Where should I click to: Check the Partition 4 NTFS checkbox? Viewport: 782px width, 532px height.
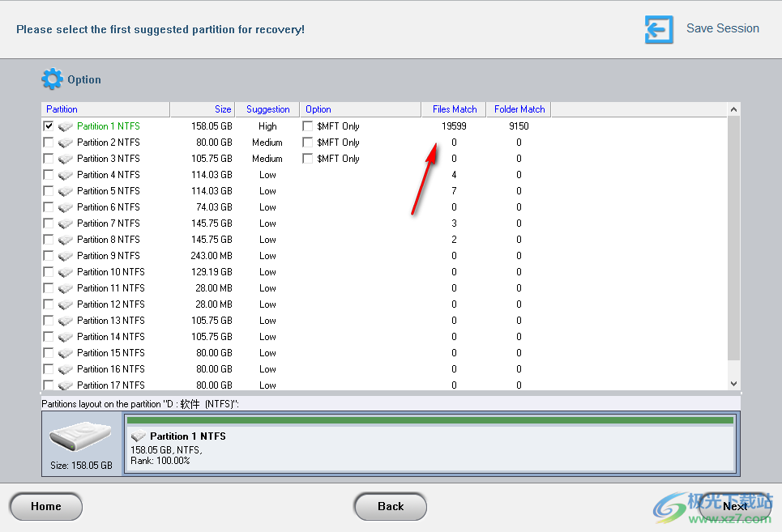[49, 175]
